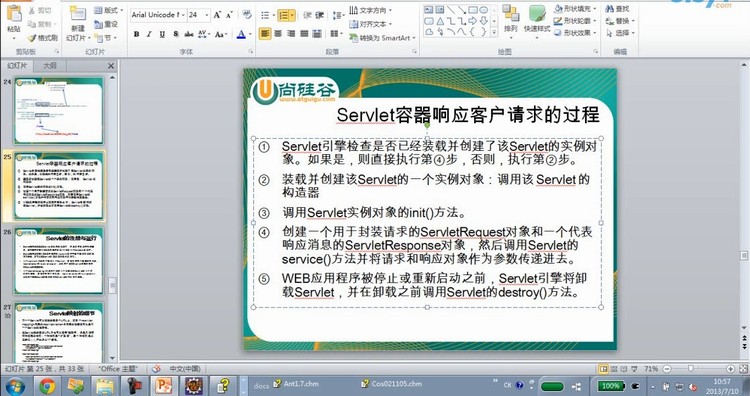Open the font name dropdown Arial Unicode
750x396 pixels.
coord(158,15)
